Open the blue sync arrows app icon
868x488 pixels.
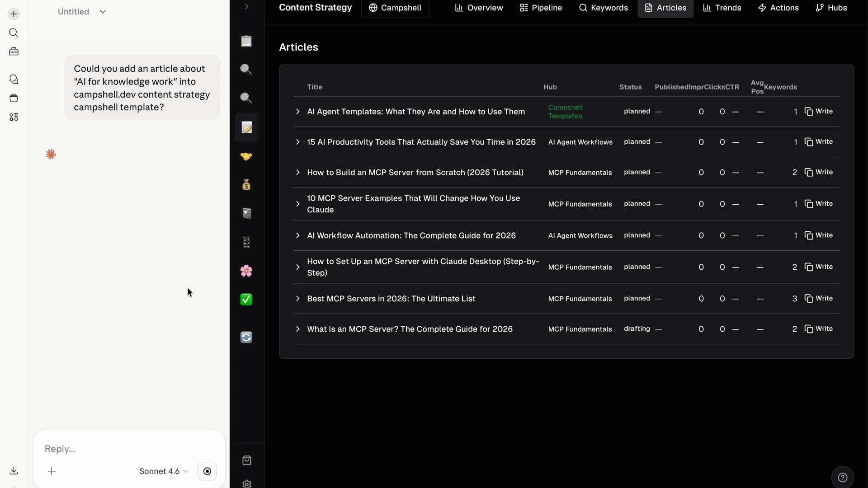click(x=246, y=338)
